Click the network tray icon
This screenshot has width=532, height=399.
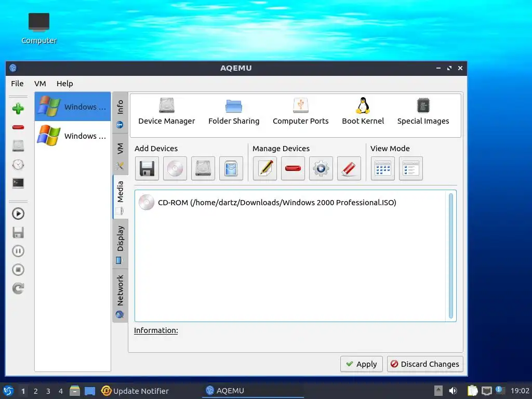[x=486, y=391]
